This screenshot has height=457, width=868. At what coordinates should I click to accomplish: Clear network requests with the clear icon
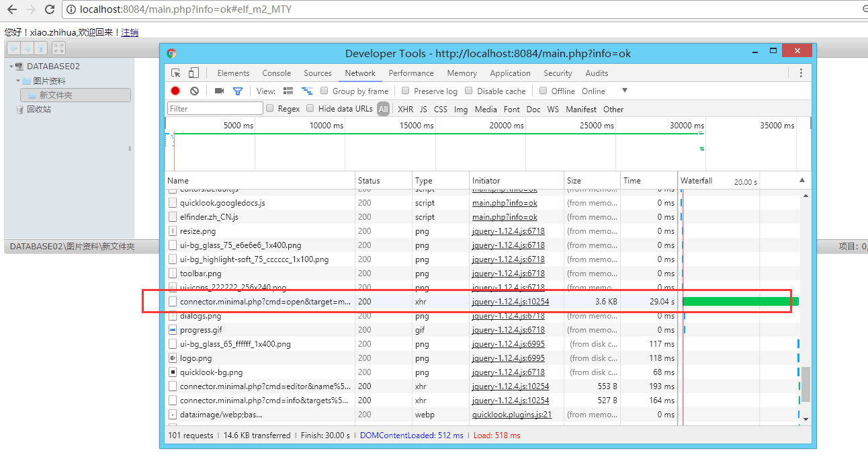194,91
